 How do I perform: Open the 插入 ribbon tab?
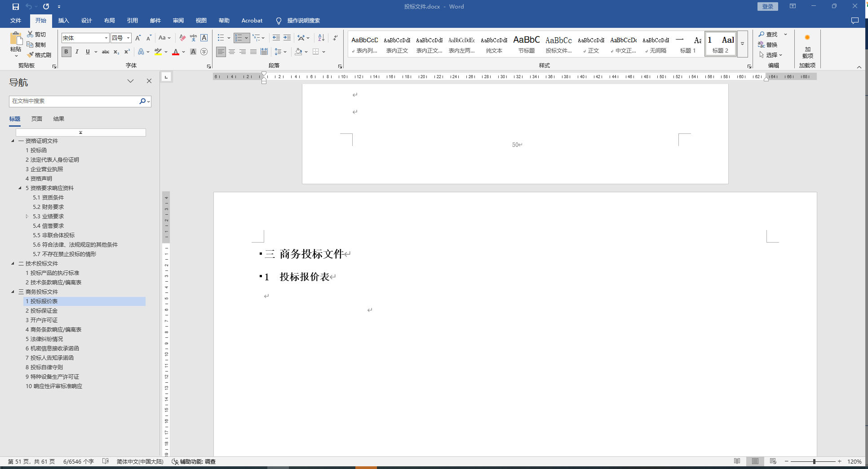[63, 21]
